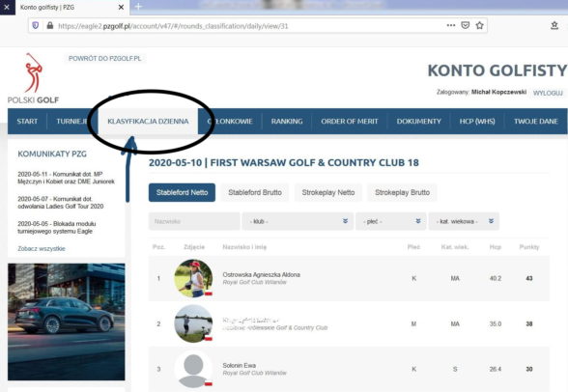
Task: Switch to Stableford Brutto tab
Action: [x=255, y=192]
